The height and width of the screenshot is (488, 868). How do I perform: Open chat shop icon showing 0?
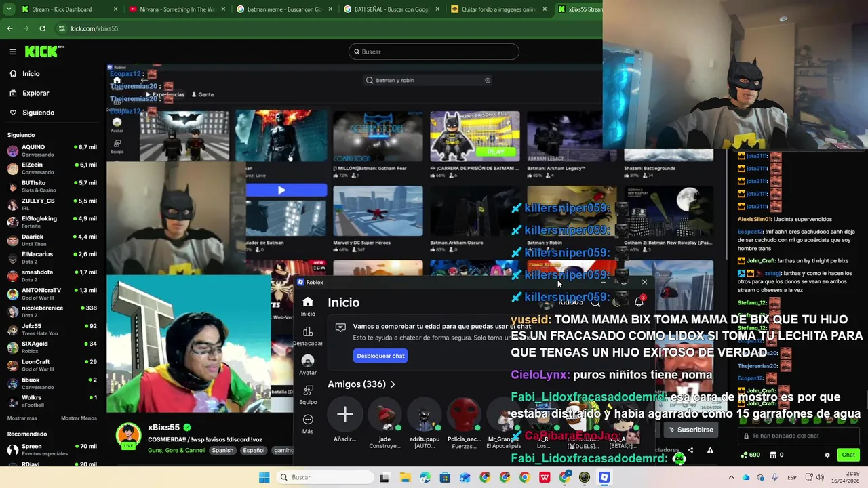(777, 455)
